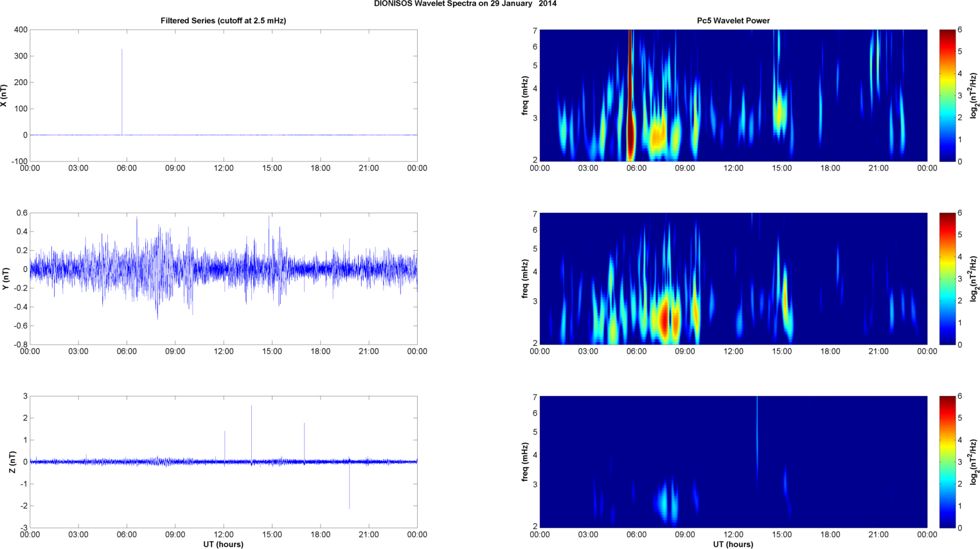Click freq (mHz) label of the Y wavelet plot
This screenshot has height=549, width=980.
point(525,278)
